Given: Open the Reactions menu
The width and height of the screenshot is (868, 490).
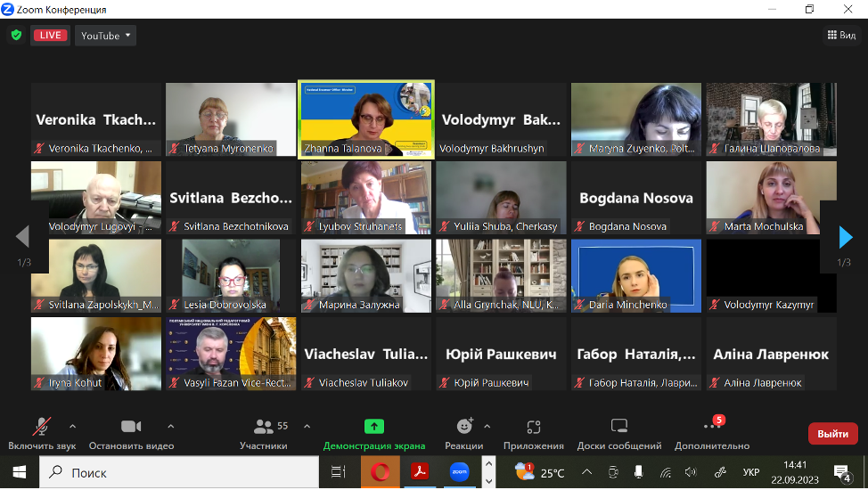Looking at the screenshot, I should pyautogui.click(x=464, y=433).
